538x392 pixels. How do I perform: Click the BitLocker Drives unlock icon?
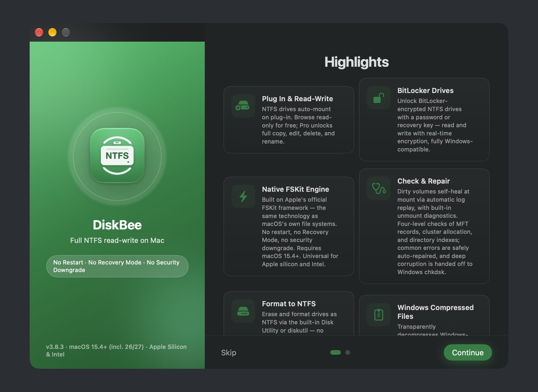point(378,98)
